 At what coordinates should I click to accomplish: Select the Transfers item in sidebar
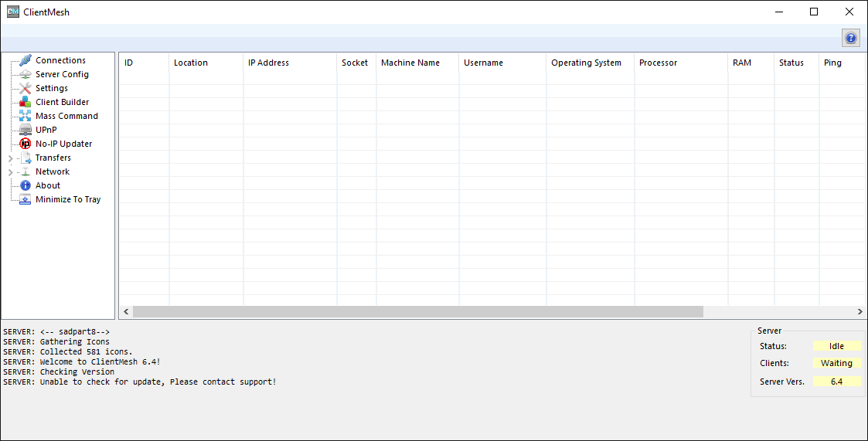[x=53, y=158]
